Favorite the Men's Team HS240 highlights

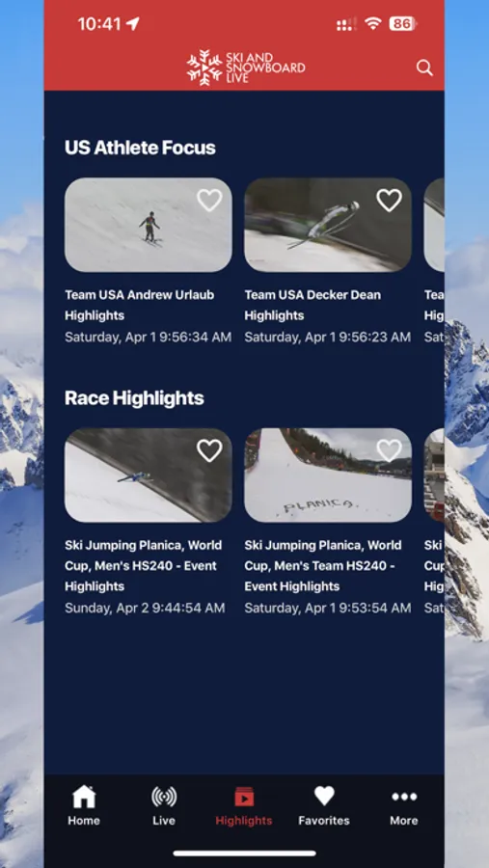[389, 450]
